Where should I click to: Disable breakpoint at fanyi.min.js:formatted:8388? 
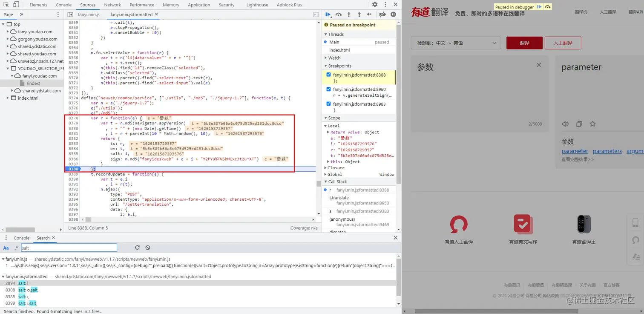point(328,75)
